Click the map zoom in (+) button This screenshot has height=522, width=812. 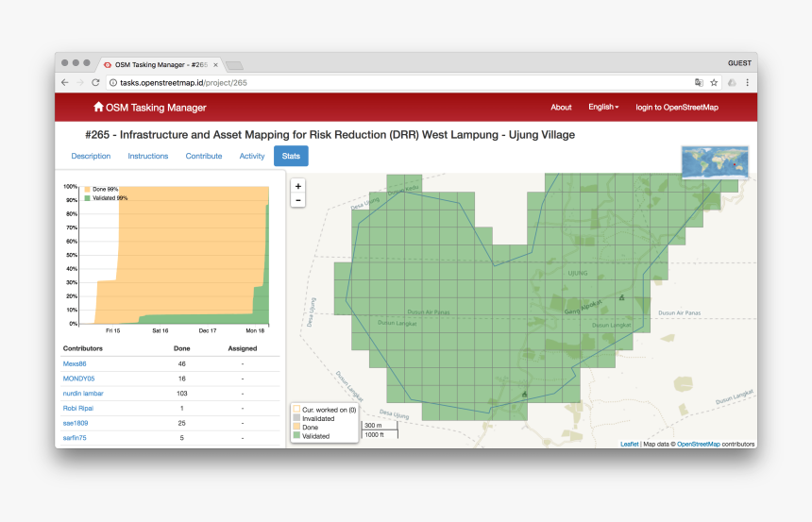pyautogui.click(x=298, y=187)
